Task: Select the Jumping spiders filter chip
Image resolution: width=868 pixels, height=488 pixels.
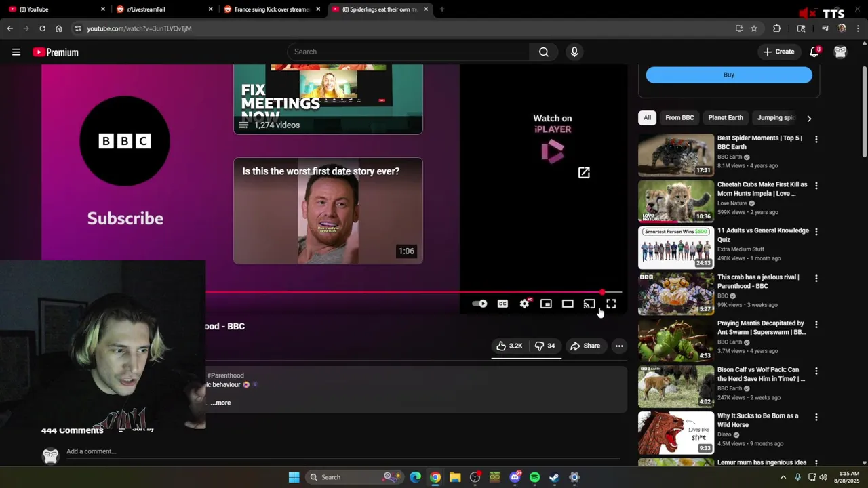Action: click(x=775, y=117)
